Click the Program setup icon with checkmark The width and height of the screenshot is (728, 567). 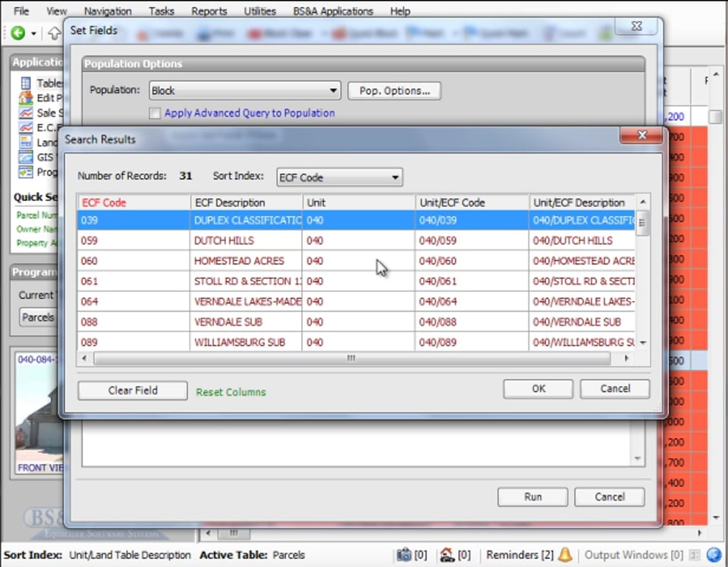point(26,172)
